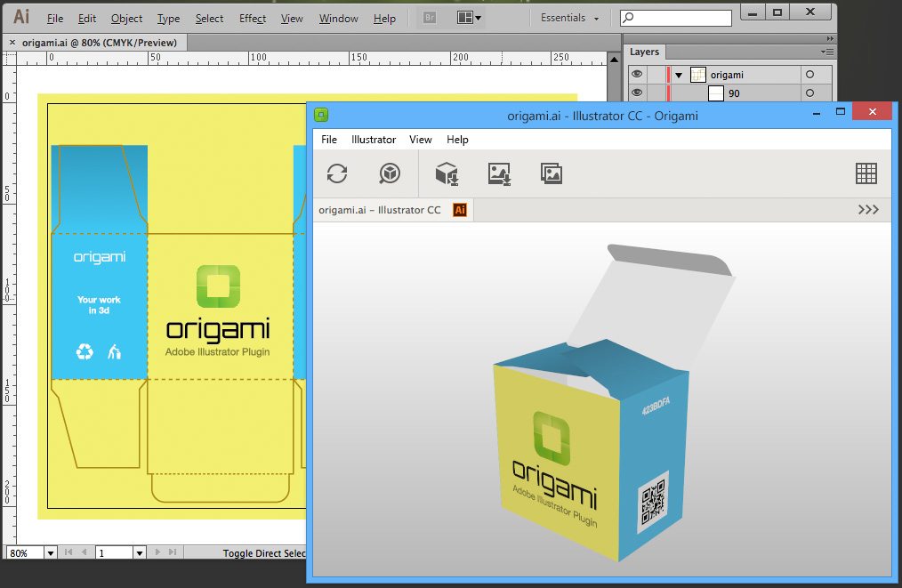Click the orange Ai icon on the Origami tab
The height and width of the screenshot is (588, 902).
(460, 210)
